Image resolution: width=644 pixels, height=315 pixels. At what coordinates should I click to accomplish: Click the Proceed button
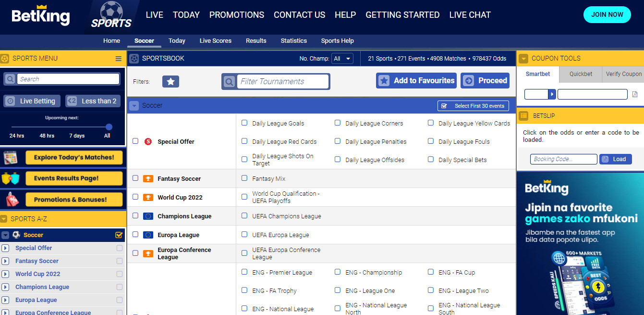click(x=485, y=81)
